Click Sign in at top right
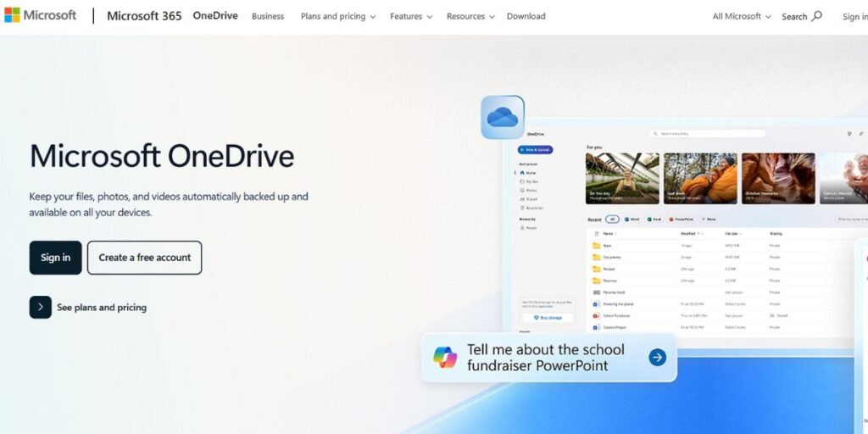The image size is (868, 434). [x=854, y=17]
